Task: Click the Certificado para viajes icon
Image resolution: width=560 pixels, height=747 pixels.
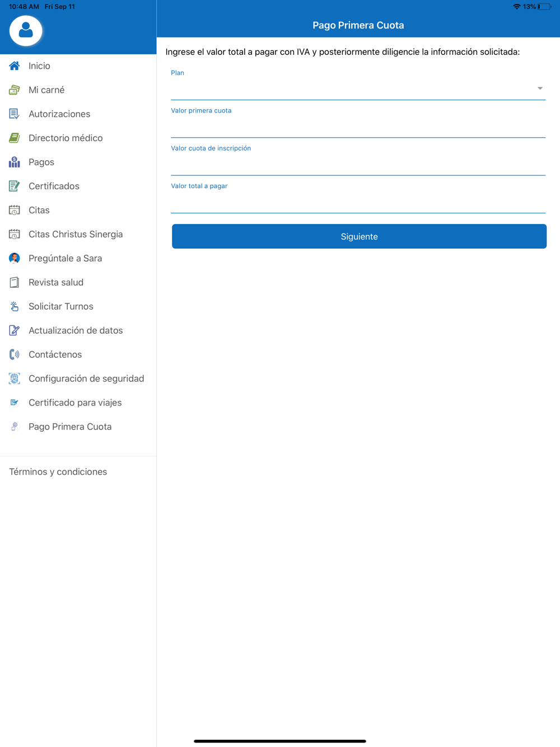Action: pos(15,403)
